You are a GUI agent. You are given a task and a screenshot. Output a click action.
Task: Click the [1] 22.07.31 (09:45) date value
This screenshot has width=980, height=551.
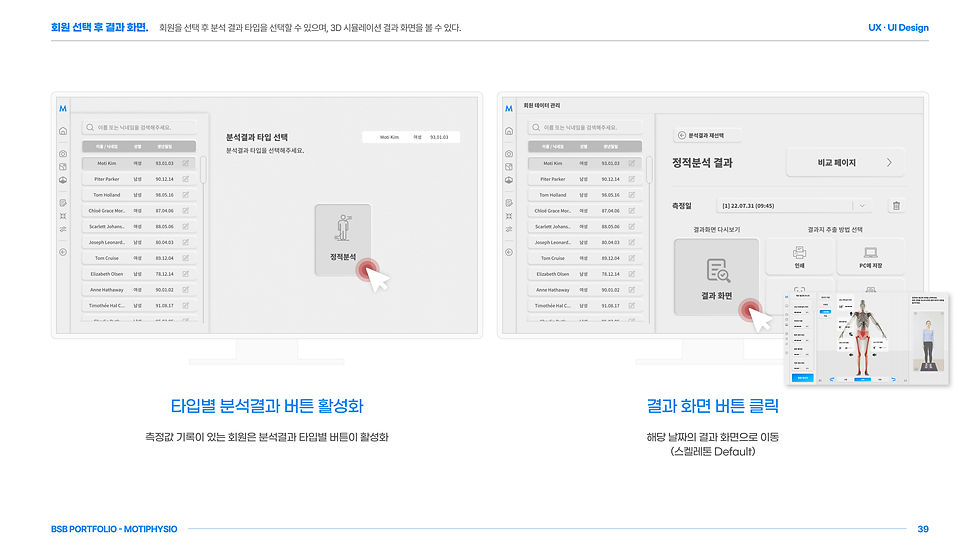point(748,206)
